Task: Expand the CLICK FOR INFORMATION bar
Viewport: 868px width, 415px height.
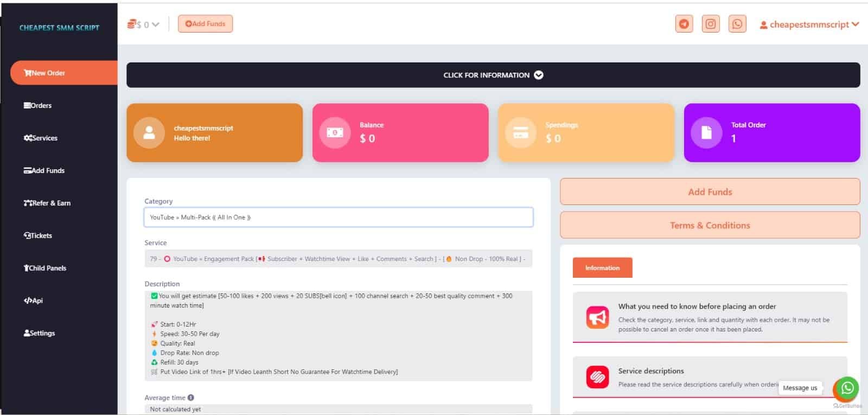Action: click(x=493, y=75)
